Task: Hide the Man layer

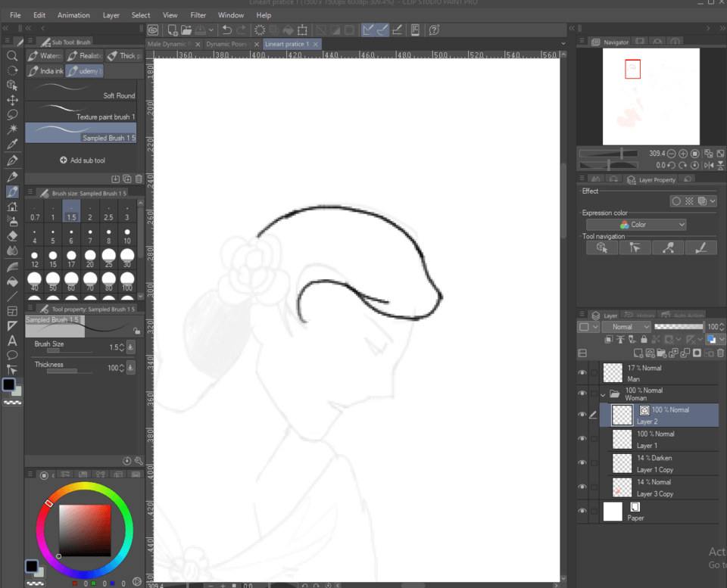Action: (x=582, y=373)
